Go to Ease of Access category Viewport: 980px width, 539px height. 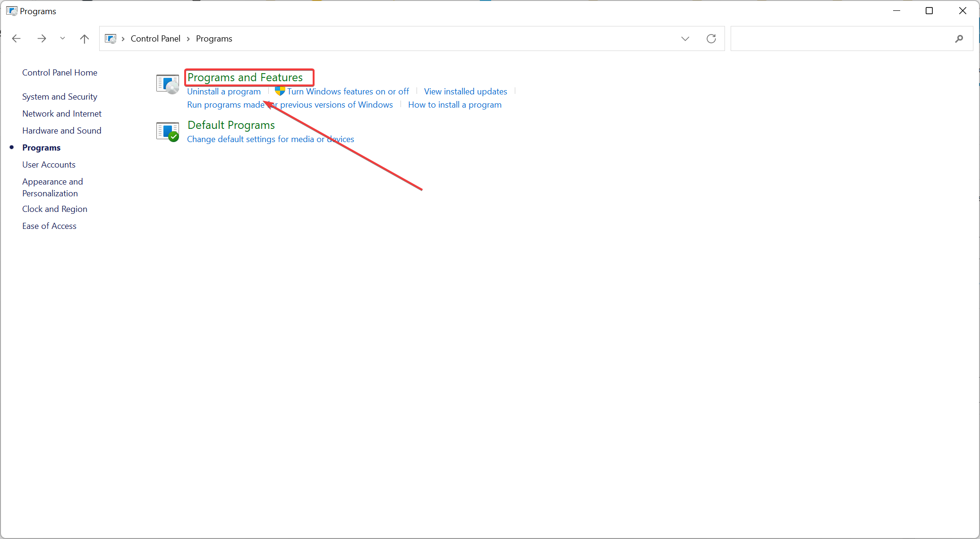pyautogui.click(x=49, y=226)
